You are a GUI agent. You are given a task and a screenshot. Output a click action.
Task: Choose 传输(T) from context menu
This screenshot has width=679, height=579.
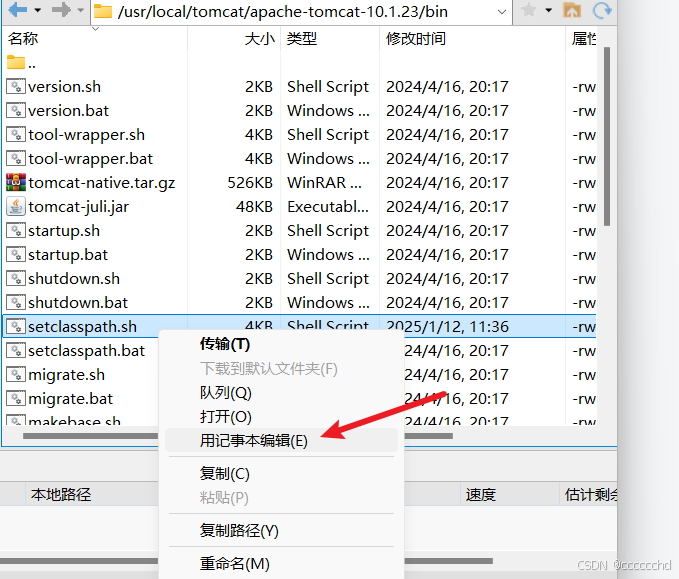(x=225, y=344)
